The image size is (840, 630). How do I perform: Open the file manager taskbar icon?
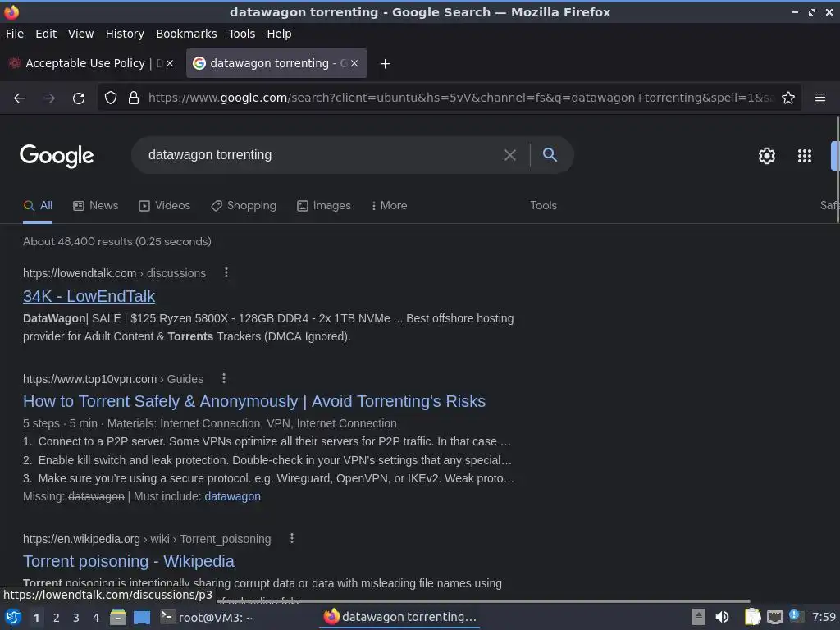(x=118, y=617)
